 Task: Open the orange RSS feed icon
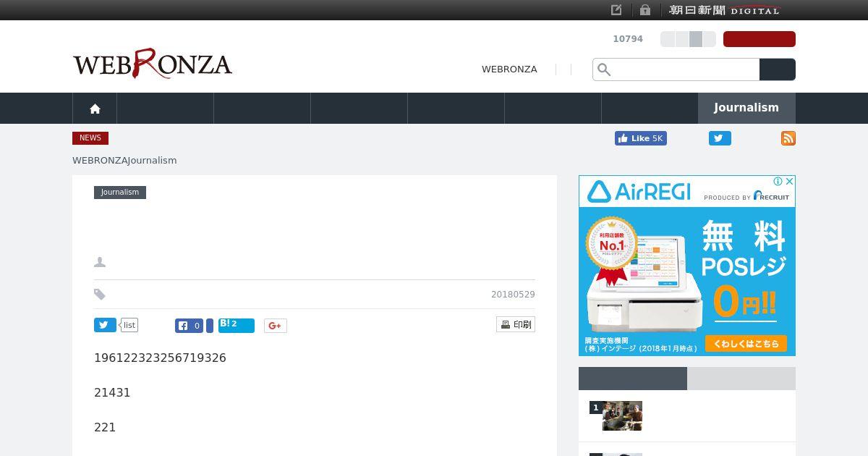(x=788, y=138)
